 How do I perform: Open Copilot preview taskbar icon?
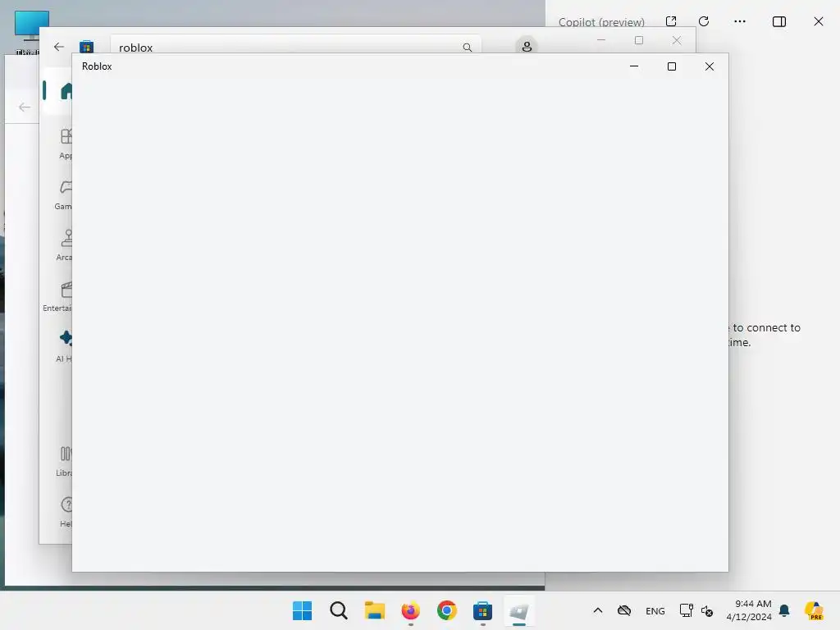814,610
